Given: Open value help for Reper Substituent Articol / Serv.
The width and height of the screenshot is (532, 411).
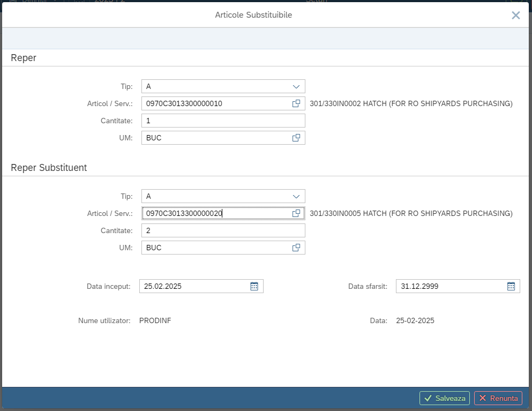Looking at the screenshot, I should (x=296, y=213).
